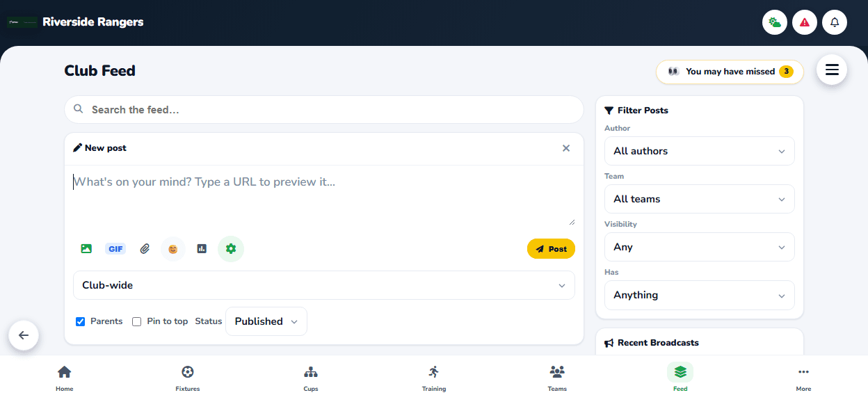This screenshot has height=402, width=868.
Task: Click the New post header label
Action: click(x=100, y=148)
